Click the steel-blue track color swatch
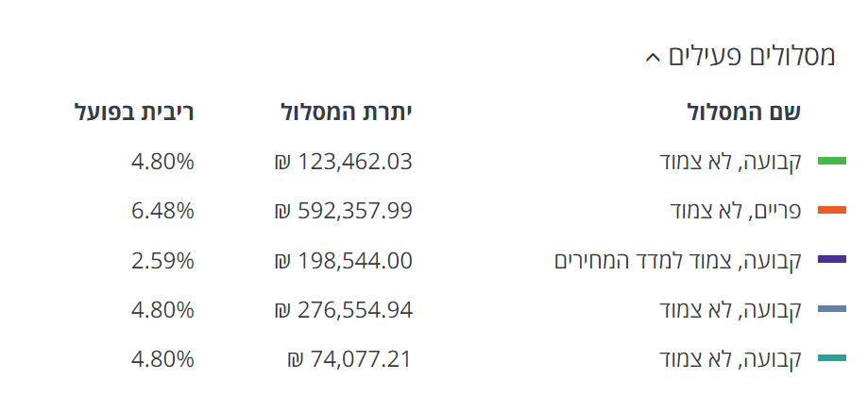 click(831, 309)
